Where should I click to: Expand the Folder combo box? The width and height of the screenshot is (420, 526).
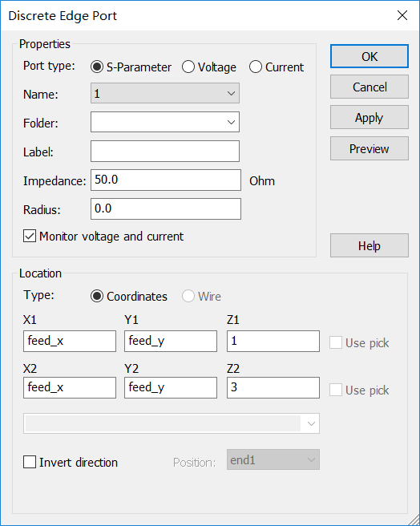pyautogui.click(x=164, y=122)
